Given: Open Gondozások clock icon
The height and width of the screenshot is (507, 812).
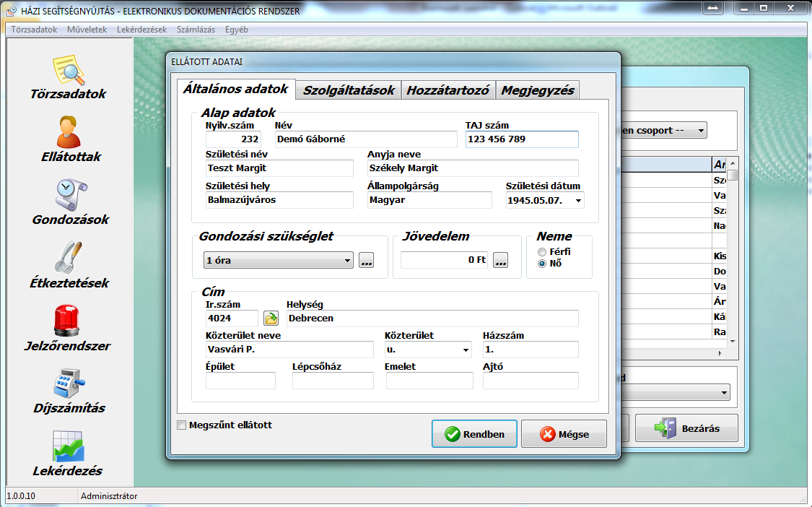Looking at the screenshot, I should (x=70, y=195).
